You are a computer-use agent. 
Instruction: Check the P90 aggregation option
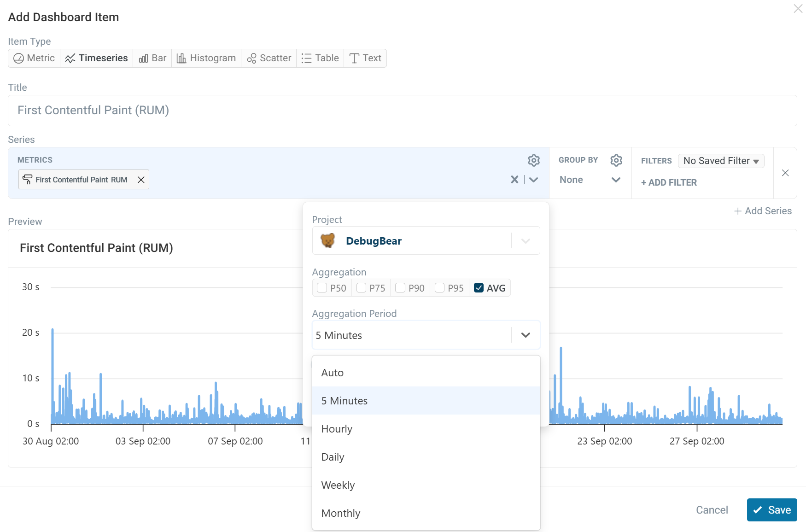(x=400, y=288)
